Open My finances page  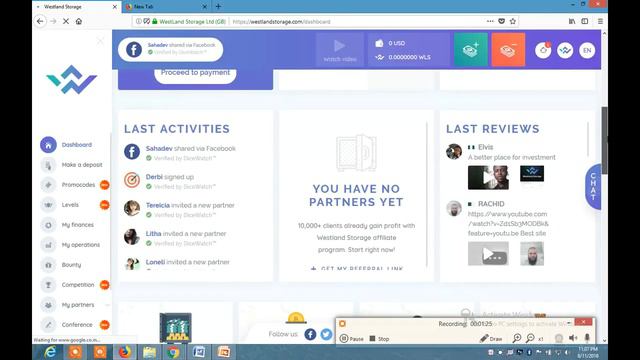click(x=67, y=225)
